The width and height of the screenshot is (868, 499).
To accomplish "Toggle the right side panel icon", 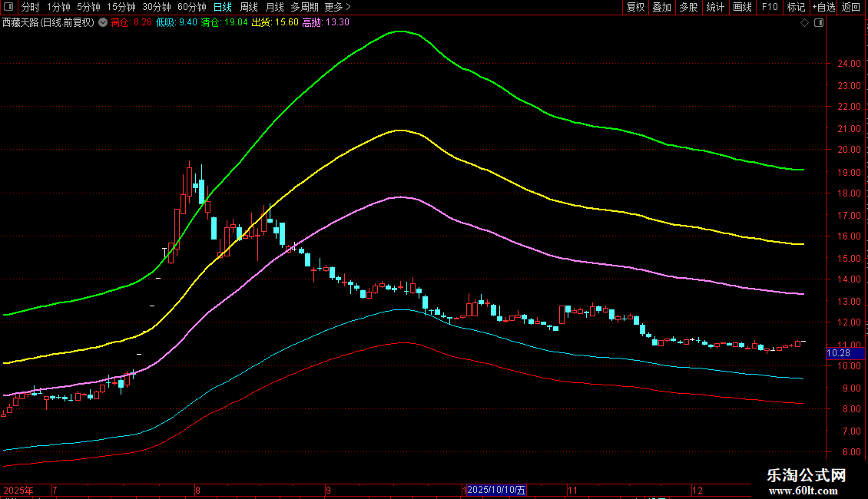I will click(818, 23).
